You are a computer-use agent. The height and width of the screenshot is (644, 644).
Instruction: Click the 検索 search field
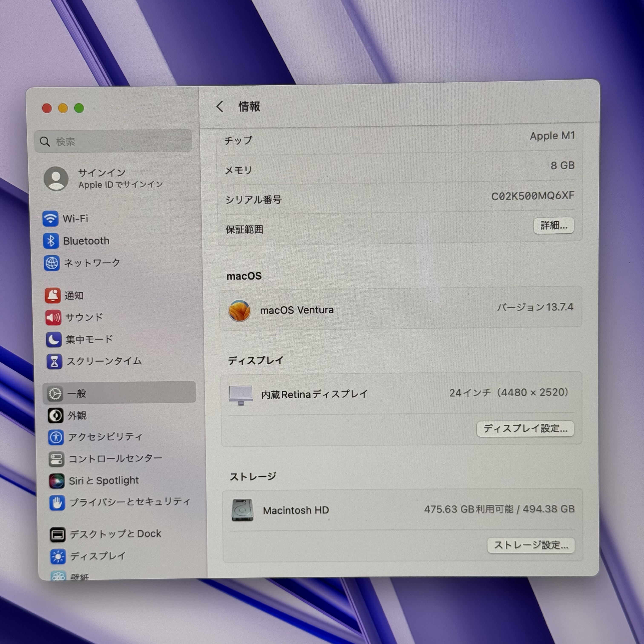[113, 141]
